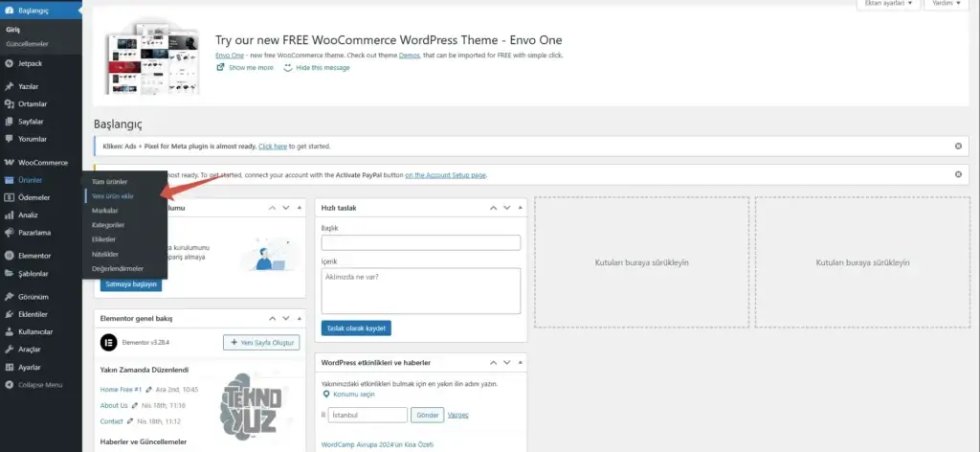Screen dimensions: 980x452
Task: Move the Hızlı taslak widget down
Action: 507,208
